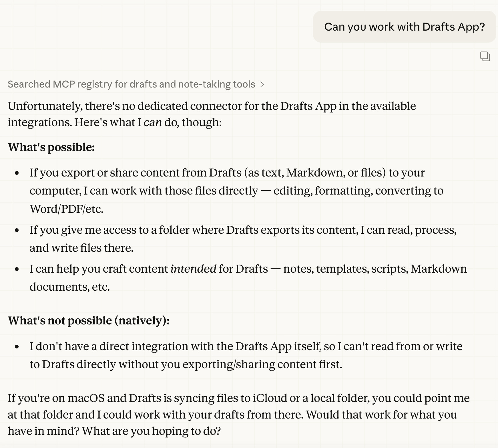Click the copy icon below the user message
This screenshot has width=498, height=448.
point(485,56)
